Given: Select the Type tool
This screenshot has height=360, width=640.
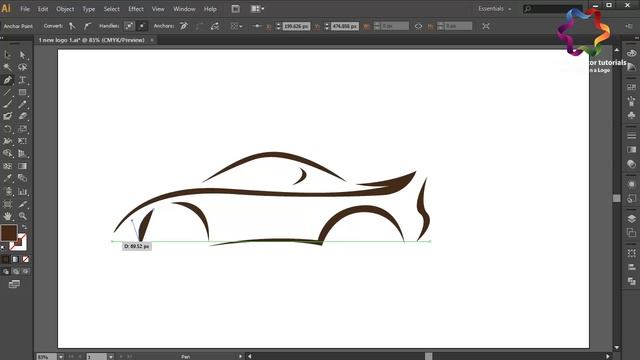Looking at the screenshot, I should [x=23, y=80].
